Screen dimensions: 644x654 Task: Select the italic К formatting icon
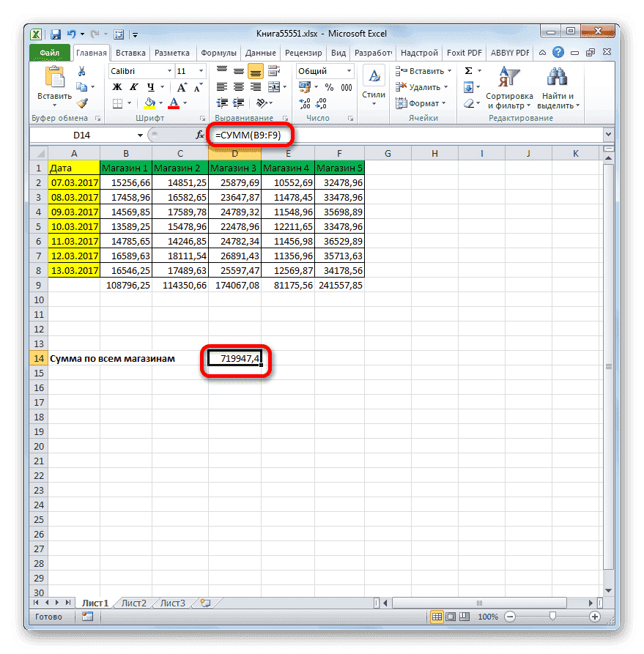pyautogui.click(x=134, y=85)
